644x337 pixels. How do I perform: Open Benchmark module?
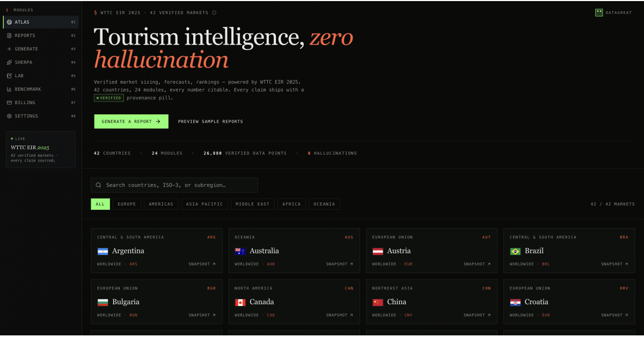[41, 89]
